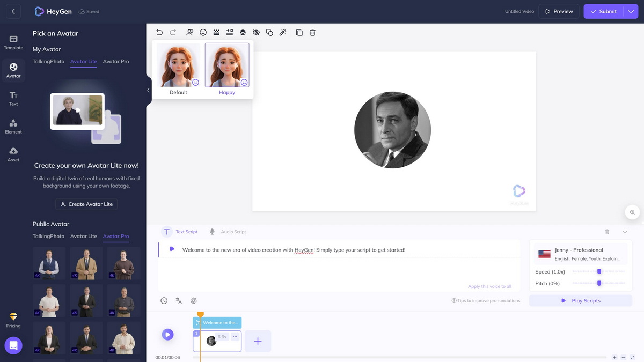Delete the selected element with trash icon

click(x=313, y=33)
